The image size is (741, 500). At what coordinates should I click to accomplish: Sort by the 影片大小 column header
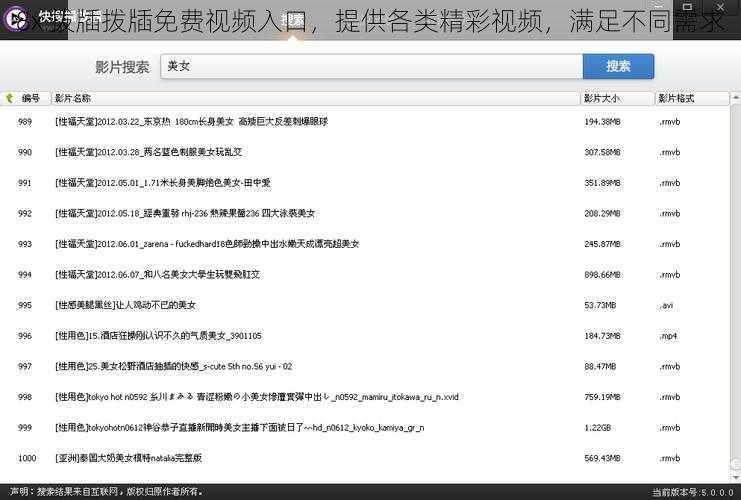[x=601, y=98]
